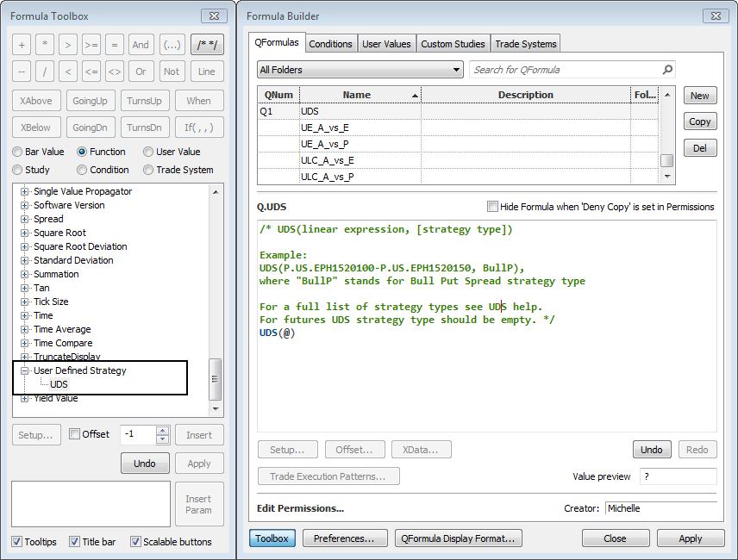Collapse the User Defined Strategy node

tap(25, 370)
